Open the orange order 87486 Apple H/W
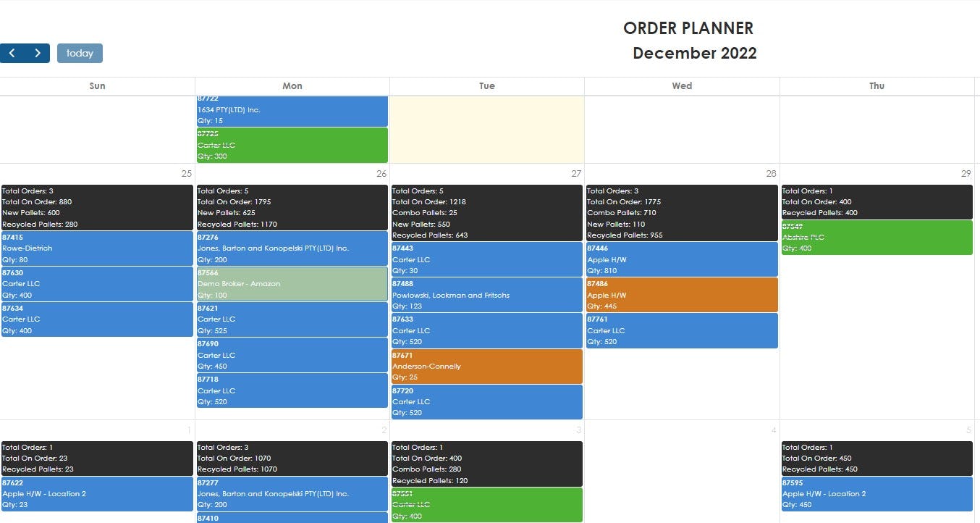 click(682, 295)
